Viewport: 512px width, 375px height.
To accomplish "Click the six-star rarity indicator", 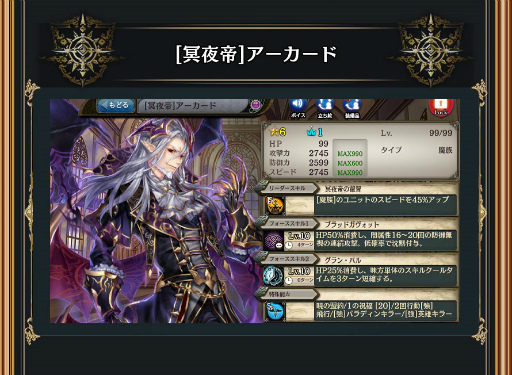I will pyautogui.click(x=278, y=132).
